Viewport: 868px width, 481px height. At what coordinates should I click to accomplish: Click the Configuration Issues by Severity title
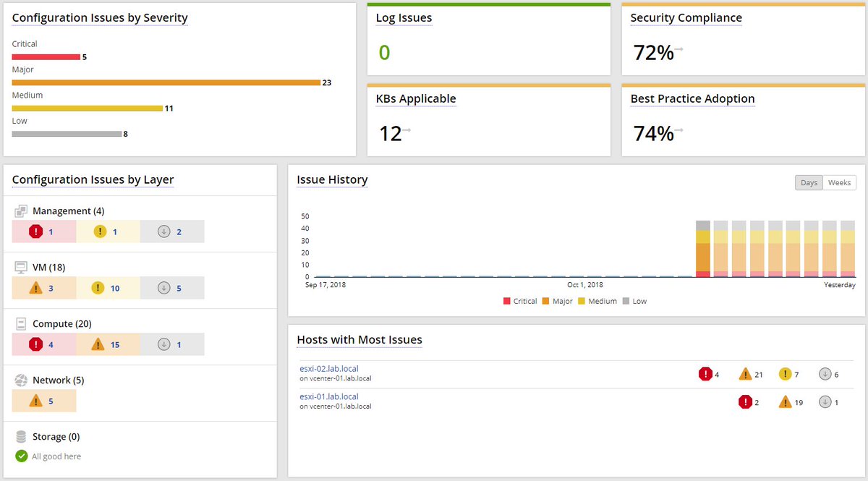click(100, 18)
